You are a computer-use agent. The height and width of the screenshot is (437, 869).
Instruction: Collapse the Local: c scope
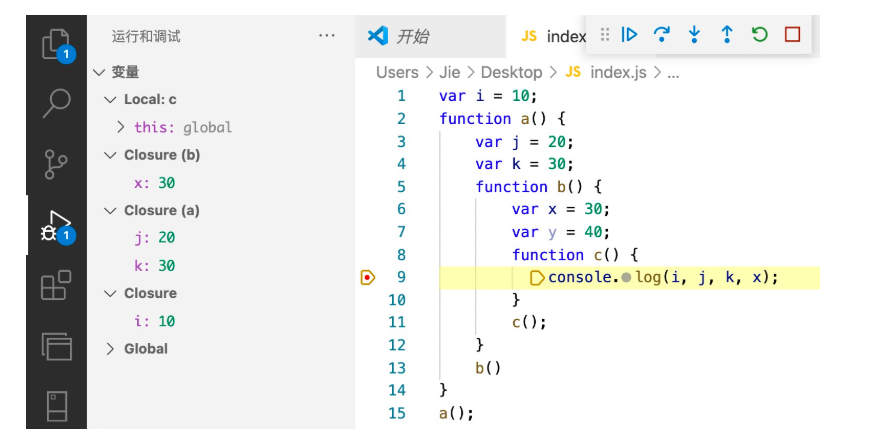click(x=110, y=100)
